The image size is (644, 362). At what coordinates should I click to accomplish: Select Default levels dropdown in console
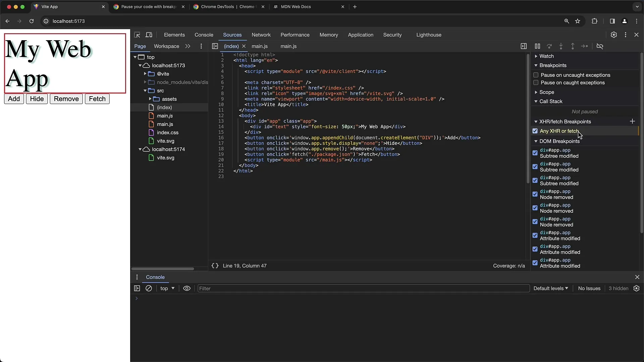(551, 288)
